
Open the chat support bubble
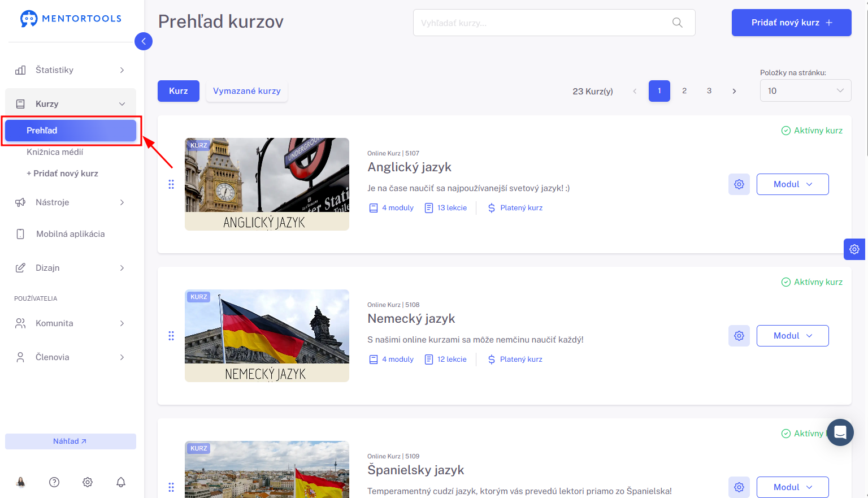(840, 432)
